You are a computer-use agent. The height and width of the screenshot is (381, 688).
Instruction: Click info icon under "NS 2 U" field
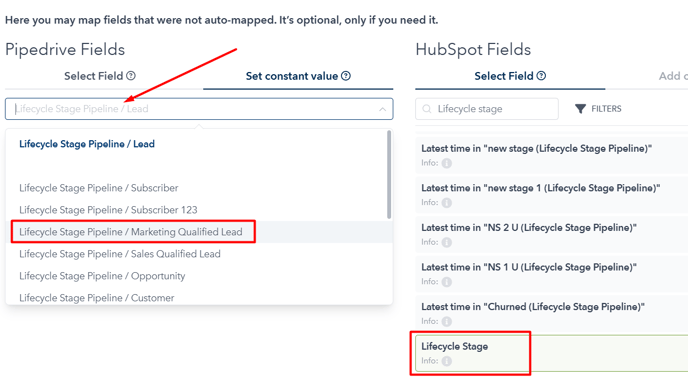(x=447, y=242)
